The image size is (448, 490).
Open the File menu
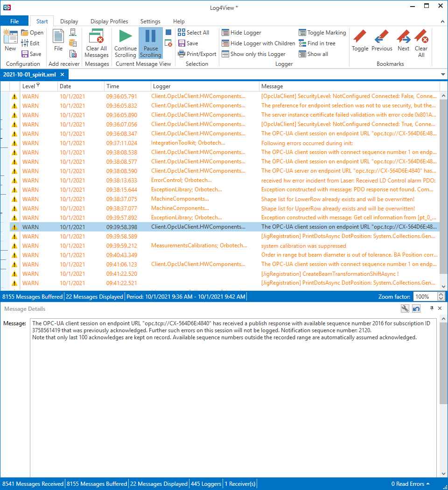[x=14, y=21]
